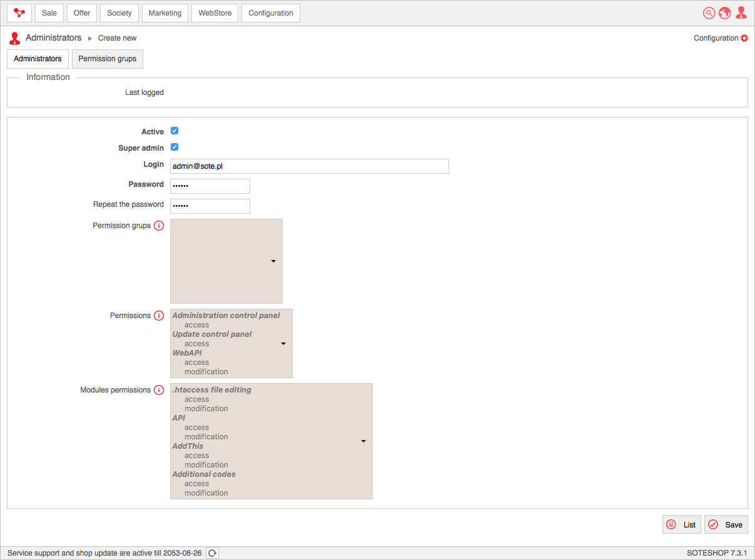This screenshot has height=560, width=755.
Task: Uncheck the Super admin checkbox
Action: 175,147
